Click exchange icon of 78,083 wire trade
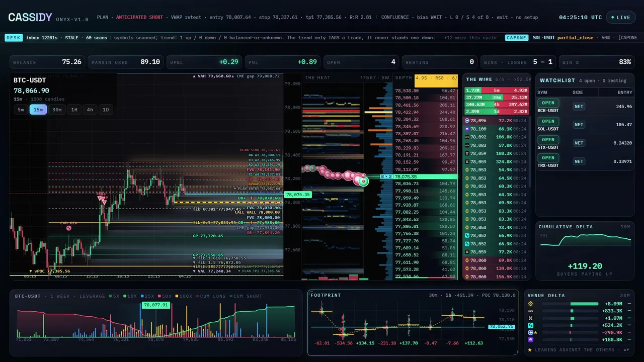644x362 pixels. pyautogui.click(x=467, y=145)
